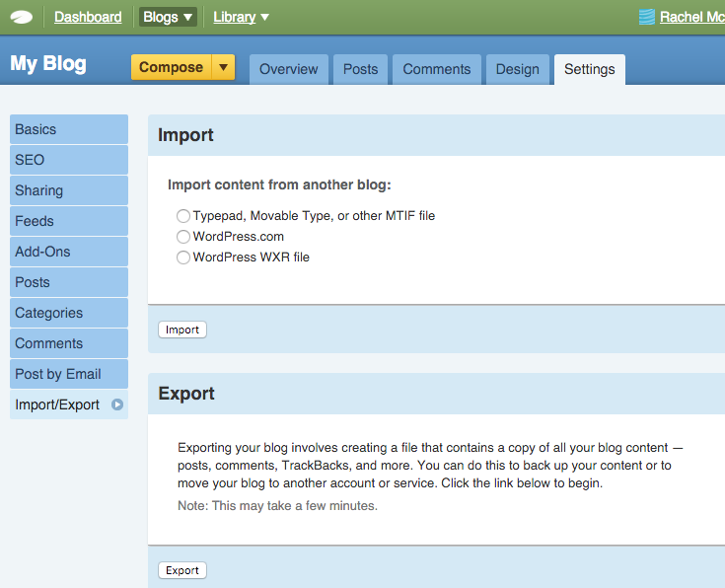The height and width of the screenshot is (588, 725).
Task: Switch to the Overview tab
Action: [288, 69]
